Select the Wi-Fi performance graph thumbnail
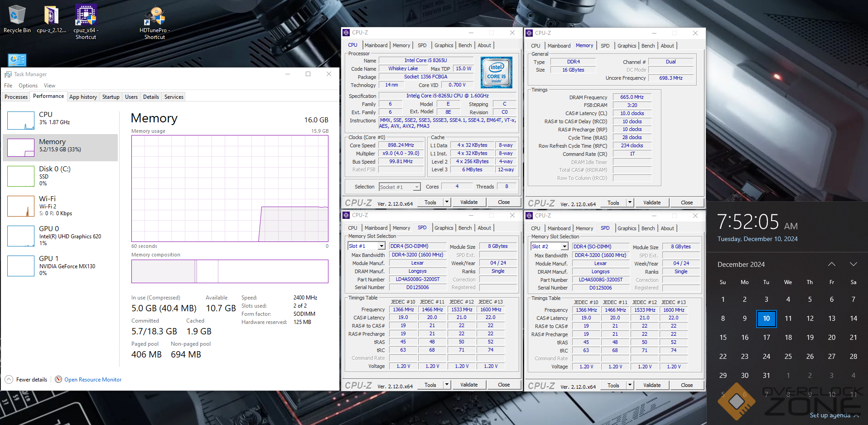Image resolution: width=868 pixels, height=425 pixels. click(21, 206)
